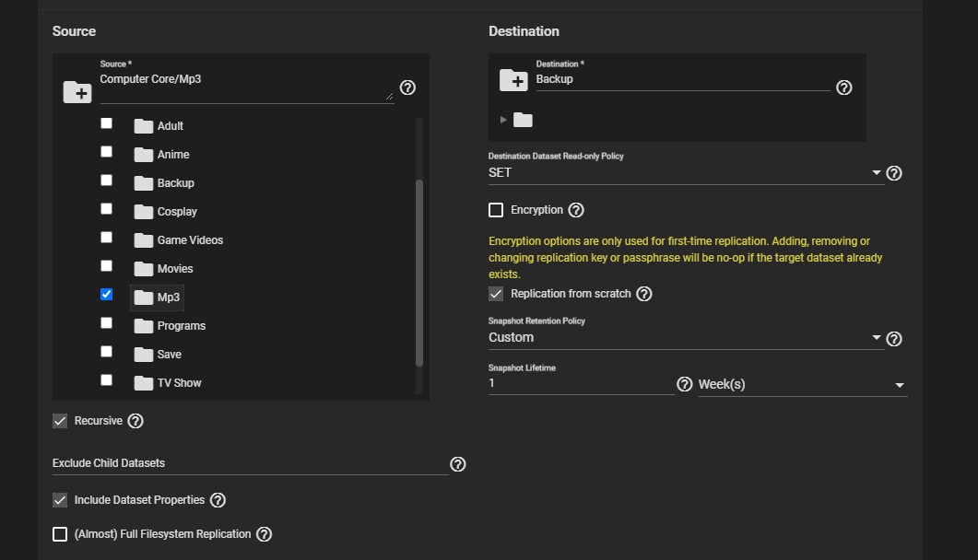Click the Snapshot Lifetime value field
Image resolution: width=978 pixels, height=560 pixels.
[581, 384]
